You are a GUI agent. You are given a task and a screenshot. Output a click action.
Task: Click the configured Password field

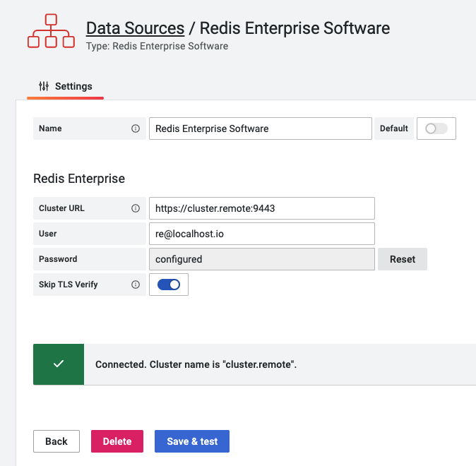tap(262, 259)
